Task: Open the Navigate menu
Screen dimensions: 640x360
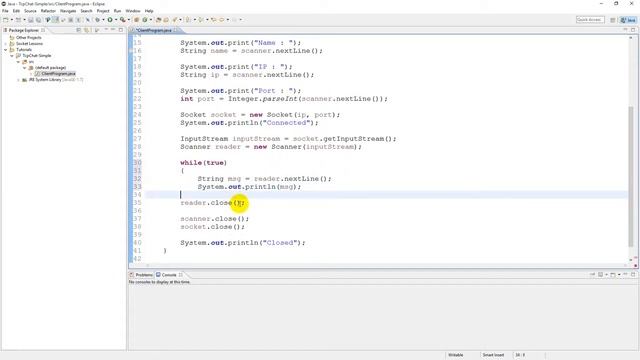Action: [68, 11]
